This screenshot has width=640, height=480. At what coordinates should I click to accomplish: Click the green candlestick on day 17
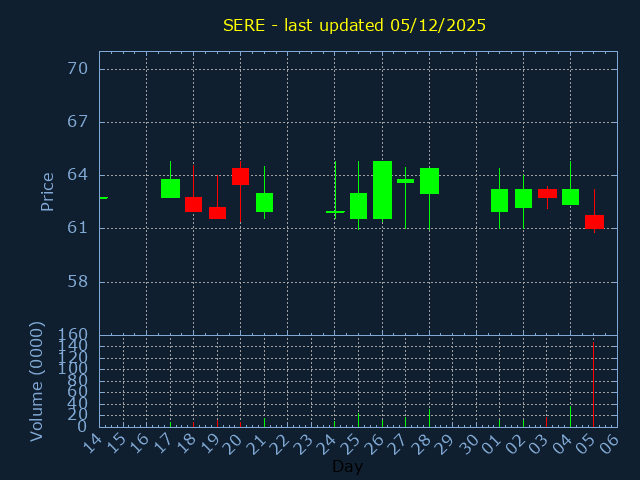pos(170,188)
